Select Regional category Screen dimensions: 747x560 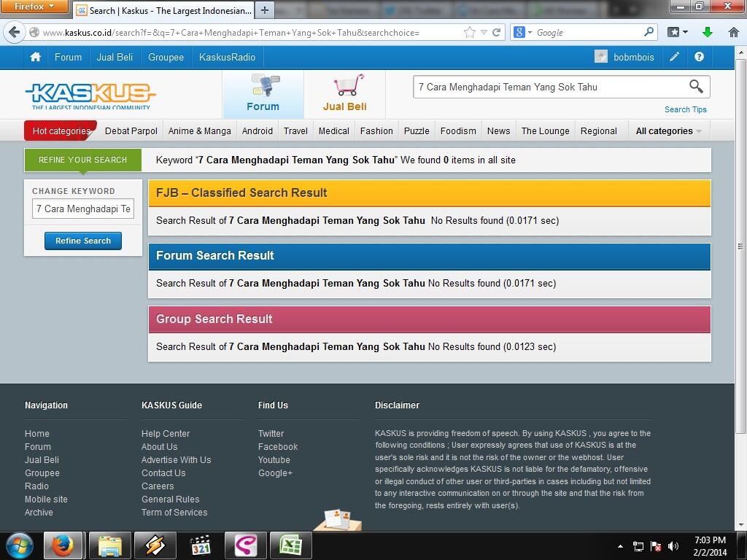point(599,131)
